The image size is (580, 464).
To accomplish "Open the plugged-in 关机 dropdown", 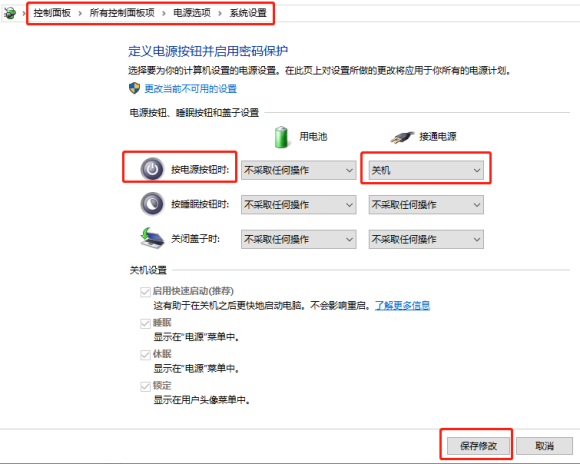I will coord(426,170).
